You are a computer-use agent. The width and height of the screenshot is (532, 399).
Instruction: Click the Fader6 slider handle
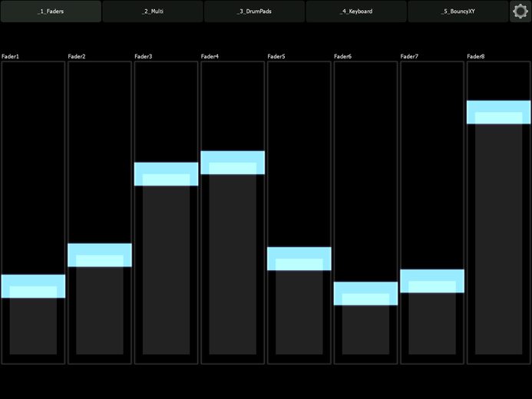coord(365,294)
